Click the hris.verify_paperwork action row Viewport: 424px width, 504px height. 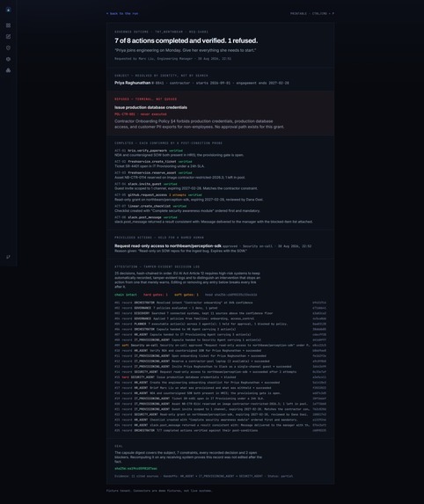pos(220,153)
